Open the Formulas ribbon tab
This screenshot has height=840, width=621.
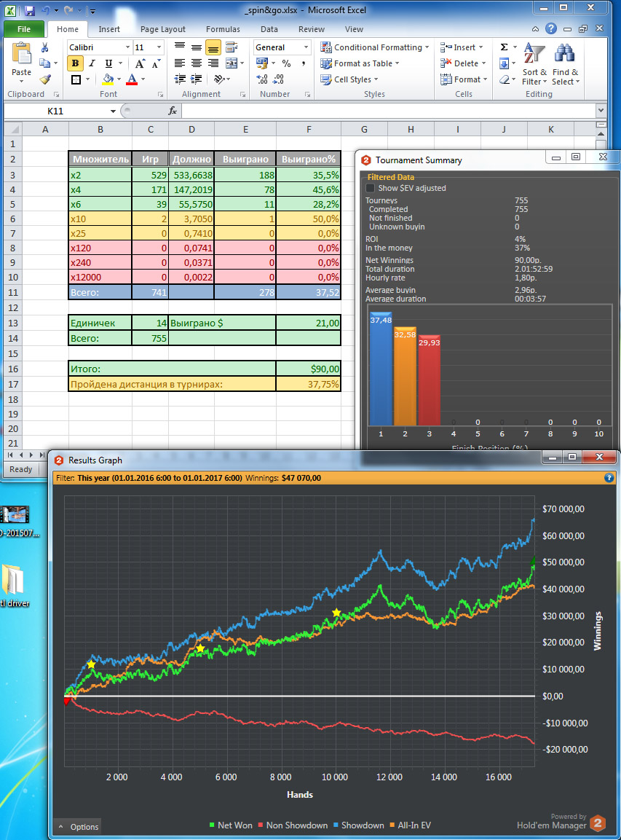point(223,29)
